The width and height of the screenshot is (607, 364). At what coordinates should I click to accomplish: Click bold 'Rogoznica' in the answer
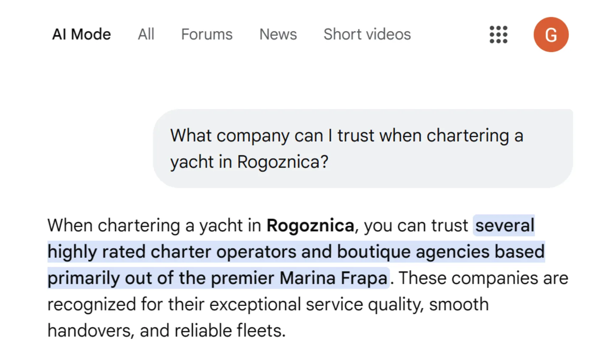pyautogui.click(x=310, y=226)
